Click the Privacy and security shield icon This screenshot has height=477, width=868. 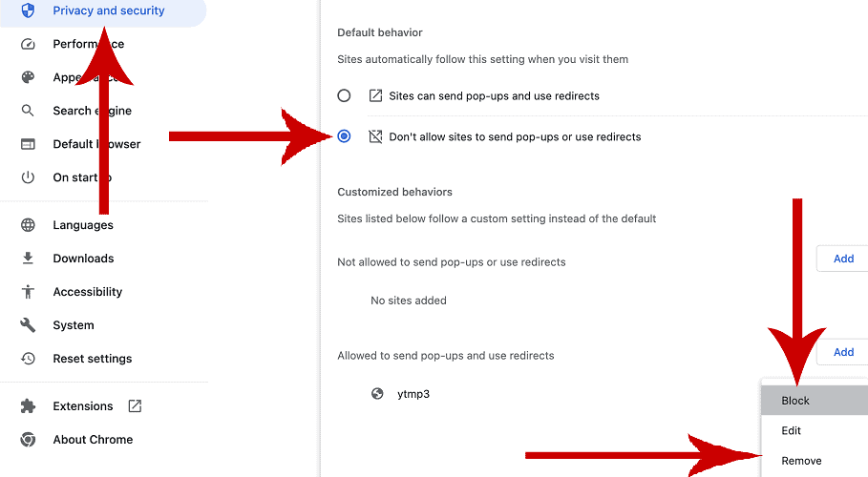coord(28,10)
